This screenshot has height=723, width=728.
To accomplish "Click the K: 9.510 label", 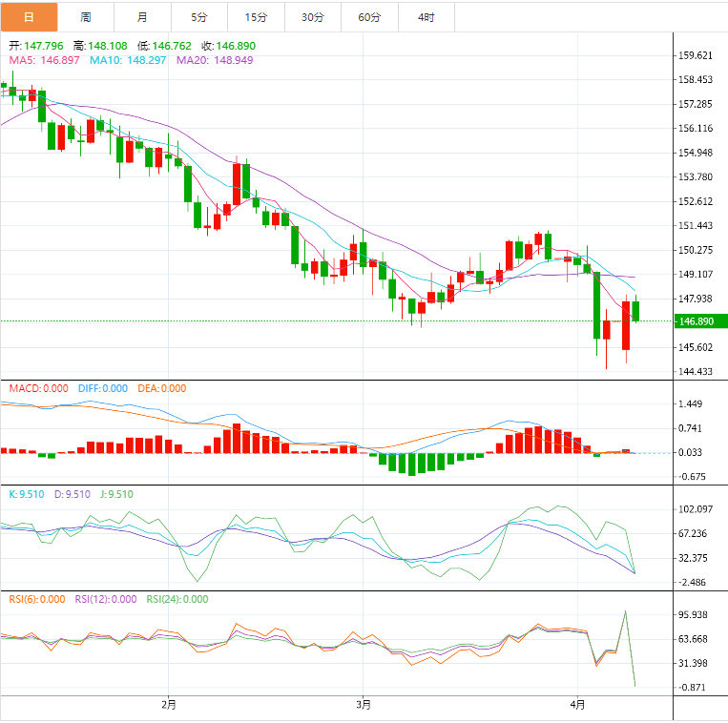I will pos(27,494).
